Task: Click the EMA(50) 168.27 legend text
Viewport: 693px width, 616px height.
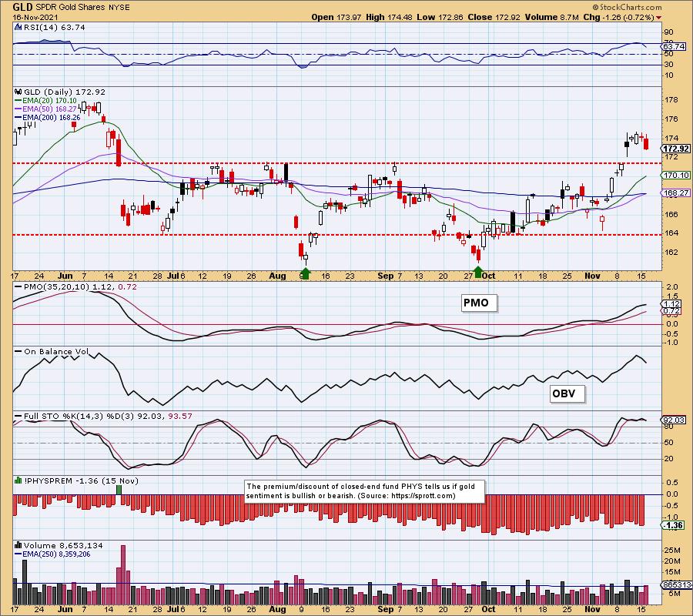Action: click(x=49, y=109)
